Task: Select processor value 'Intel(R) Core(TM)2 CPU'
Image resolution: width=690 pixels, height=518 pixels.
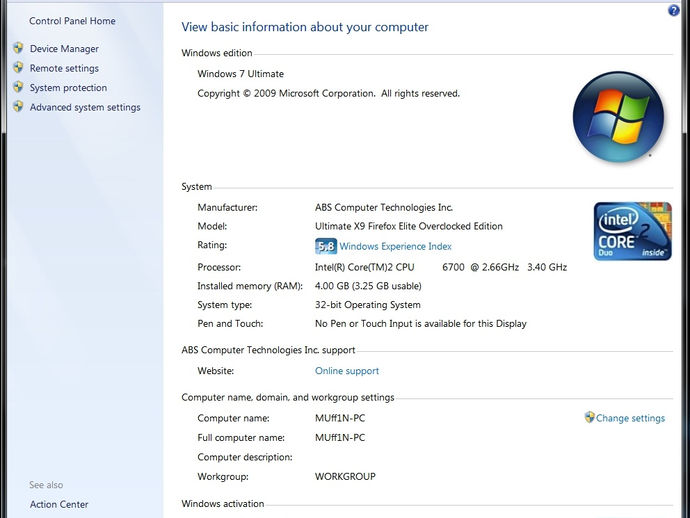Action: point(364,267)
